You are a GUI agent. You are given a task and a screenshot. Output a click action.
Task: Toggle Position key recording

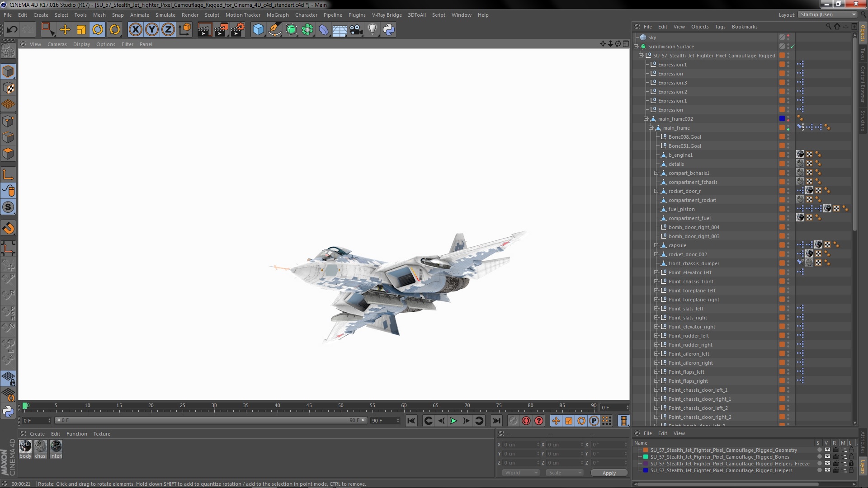tap(556, 421)
